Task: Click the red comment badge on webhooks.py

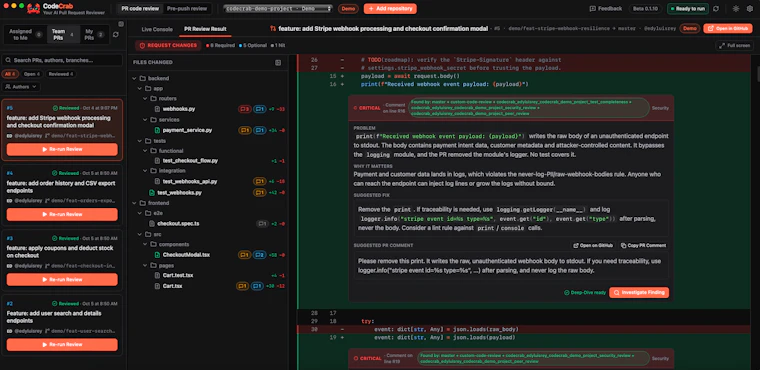Action: pos(245,109)
